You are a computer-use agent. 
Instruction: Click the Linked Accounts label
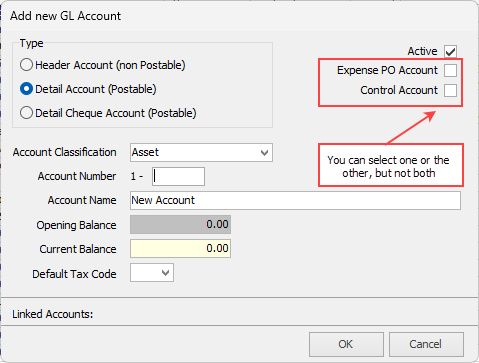pos(53,314)
